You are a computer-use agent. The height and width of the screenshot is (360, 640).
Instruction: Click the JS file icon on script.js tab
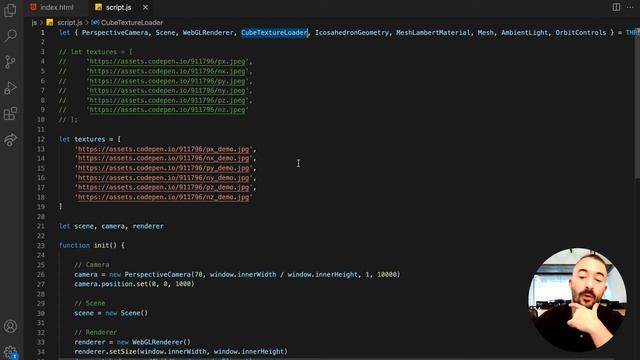click(98, 7)
